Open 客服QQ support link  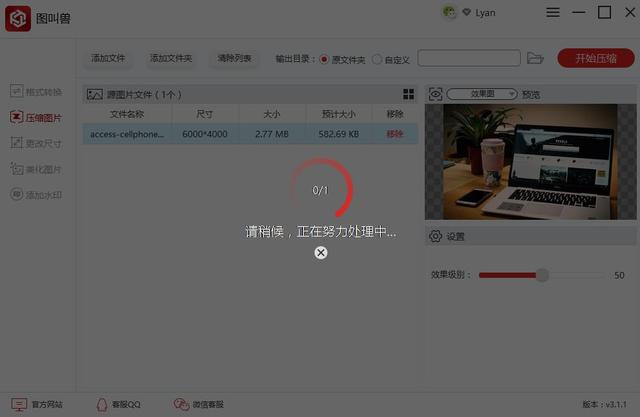point(118,404)
